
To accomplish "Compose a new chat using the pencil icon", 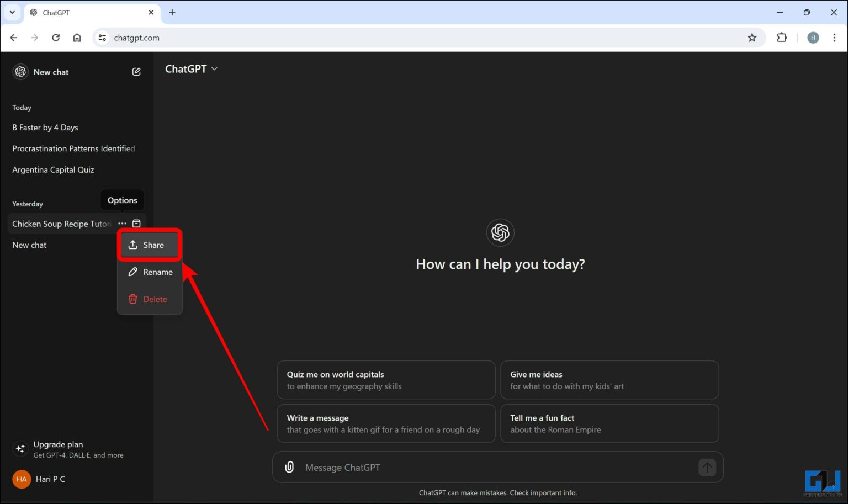I will tap(136, 71).
